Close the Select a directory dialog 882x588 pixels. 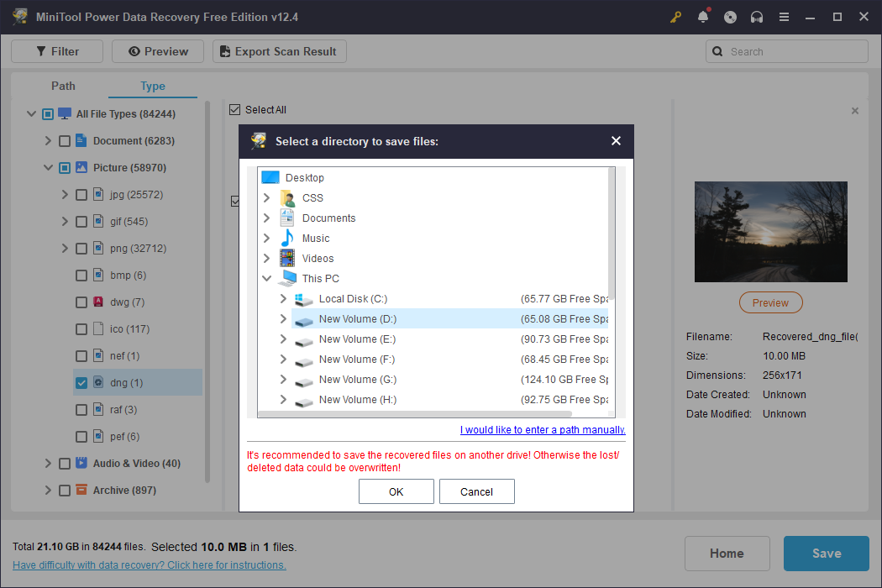616,140
